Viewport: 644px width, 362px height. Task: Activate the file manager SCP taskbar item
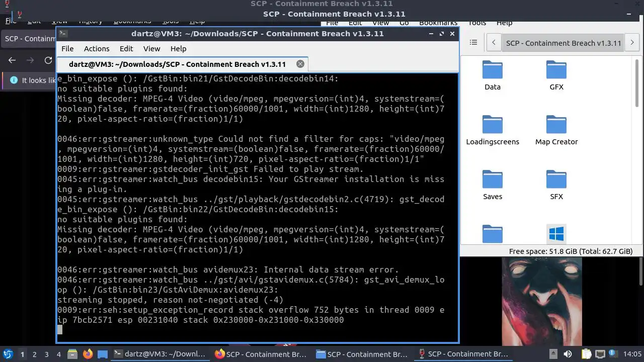click(x=362, y=354)
